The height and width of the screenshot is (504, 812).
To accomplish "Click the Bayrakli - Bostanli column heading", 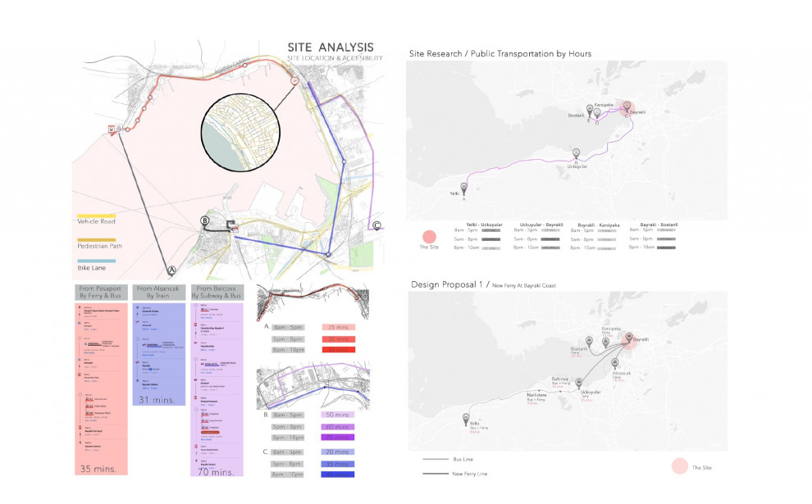I will (659, 225).
